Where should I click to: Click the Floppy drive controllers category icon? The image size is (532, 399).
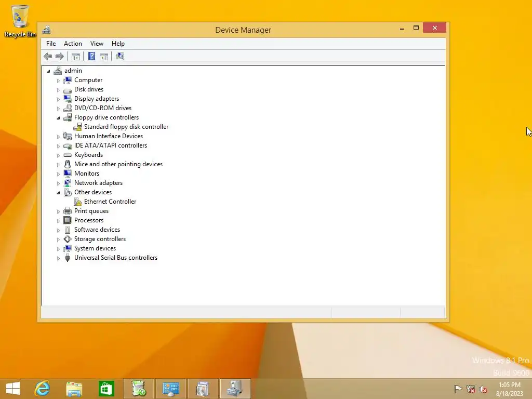click(68, 117)
